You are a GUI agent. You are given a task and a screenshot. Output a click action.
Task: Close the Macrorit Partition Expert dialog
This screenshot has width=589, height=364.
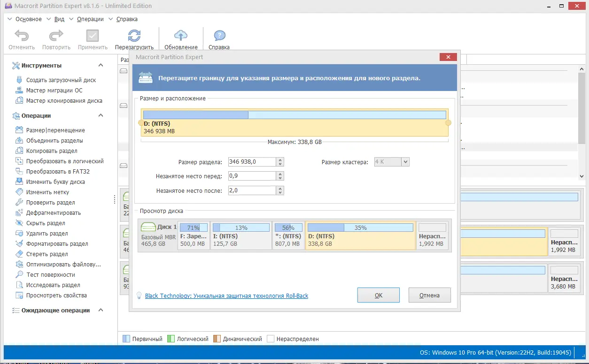click(x=448, y=57)
